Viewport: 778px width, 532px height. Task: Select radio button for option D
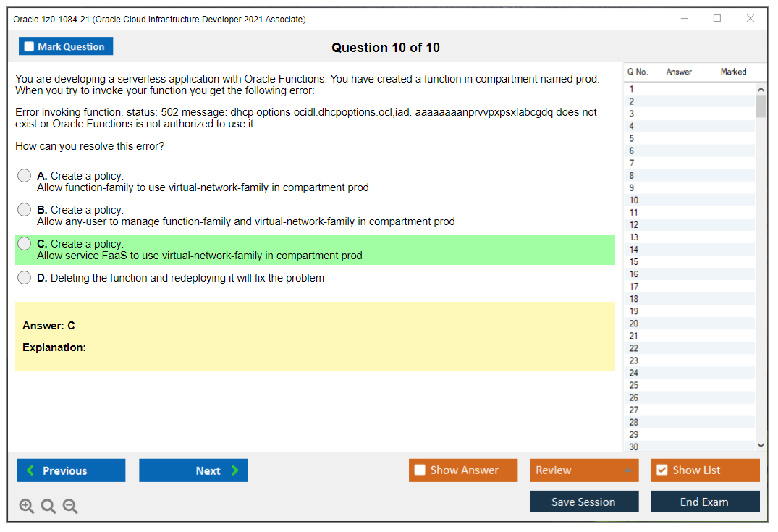click(24, 277)
